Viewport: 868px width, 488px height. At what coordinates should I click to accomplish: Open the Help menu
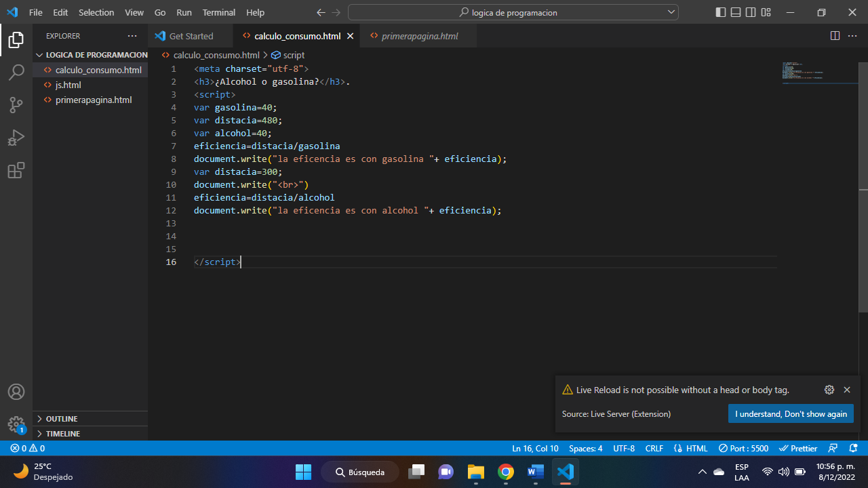[x=256, y=12]
